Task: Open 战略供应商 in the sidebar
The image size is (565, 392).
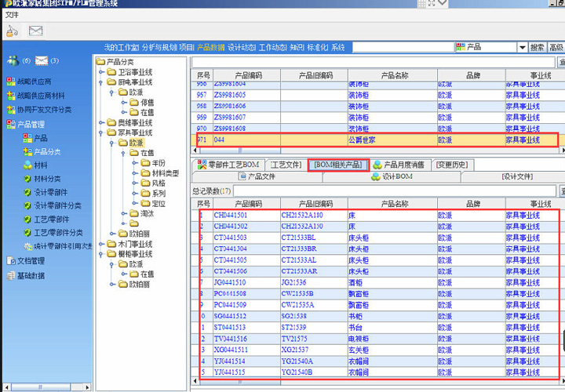Action: point(34,82)
